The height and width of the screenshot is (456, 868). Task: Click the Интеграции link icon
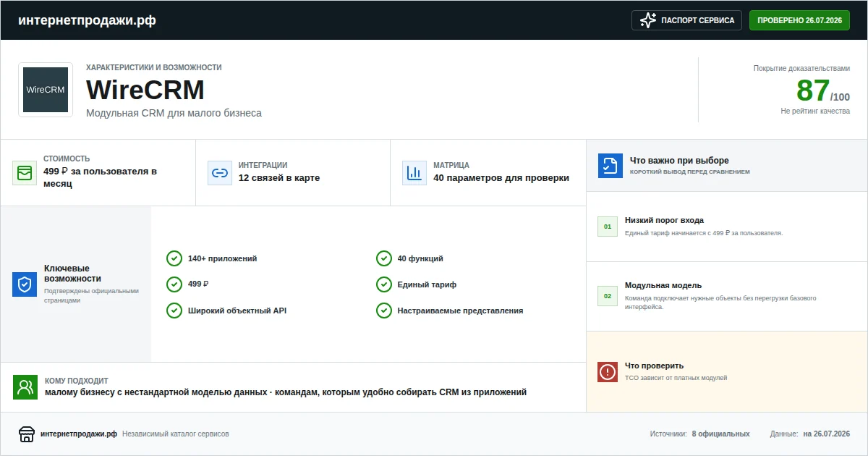tap(220, 173)
